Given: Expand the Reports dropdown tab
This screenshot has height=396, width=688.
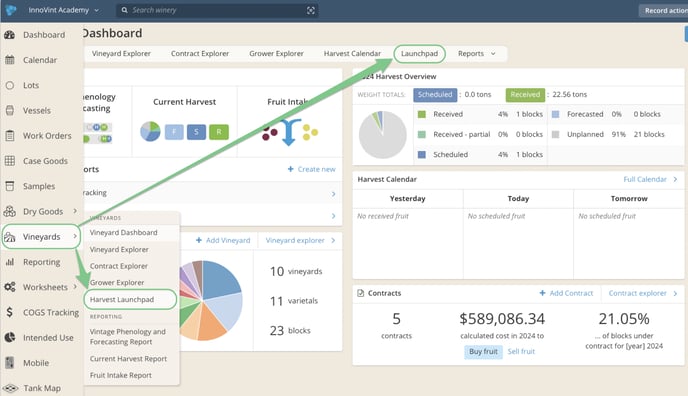Looking at the screenshot, I should click(477, 54).
